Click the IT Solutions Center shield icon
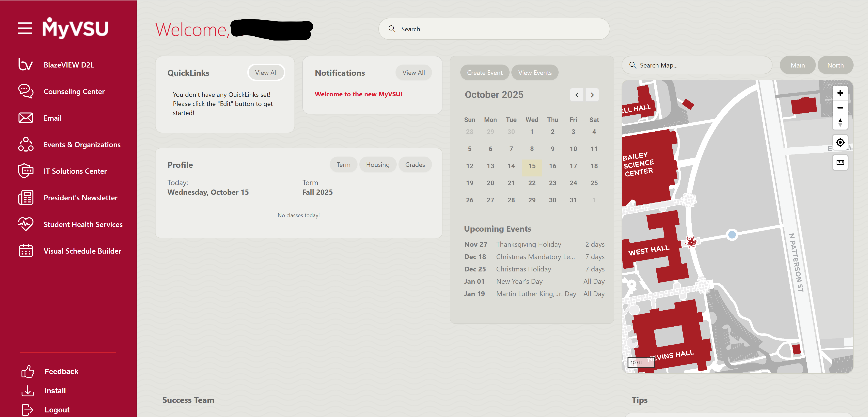868x417 pixels. pyautogui.click(x=26, y=171)
